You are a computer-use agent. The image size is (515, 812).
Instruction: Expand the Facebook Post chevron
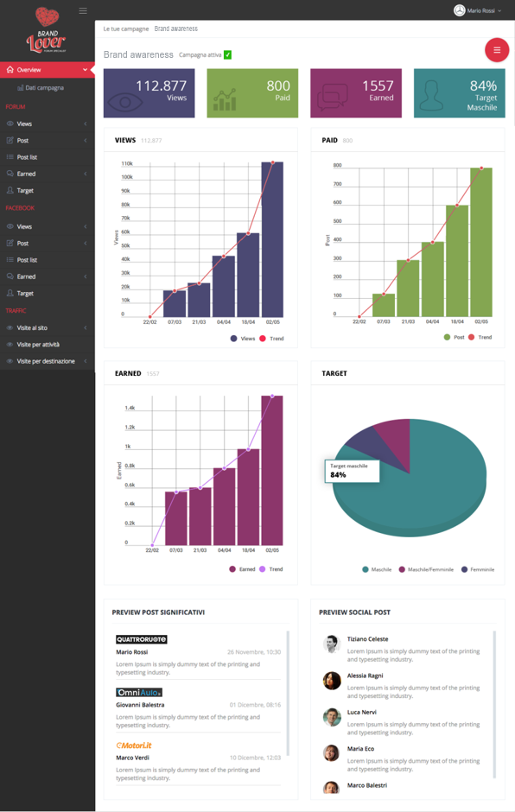pyautogui.click(x=85, y=243)
